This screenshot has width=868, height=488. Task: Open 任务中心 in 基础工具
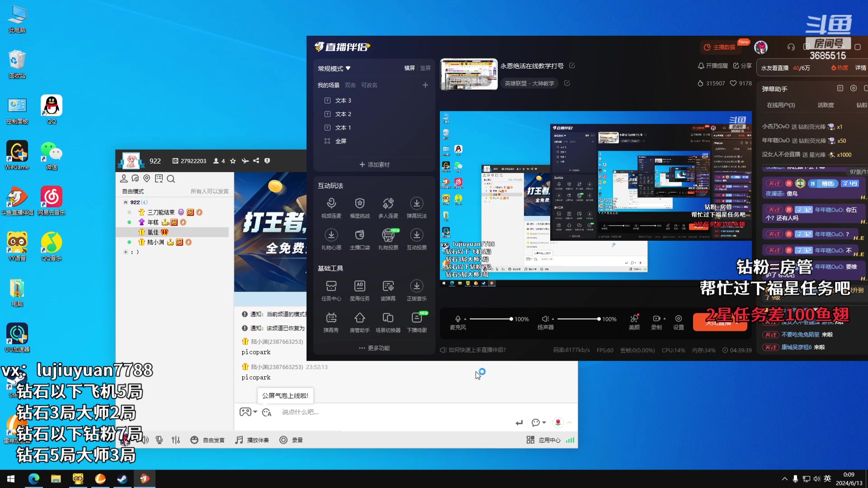pyautogui.click(x=331, y=291)
